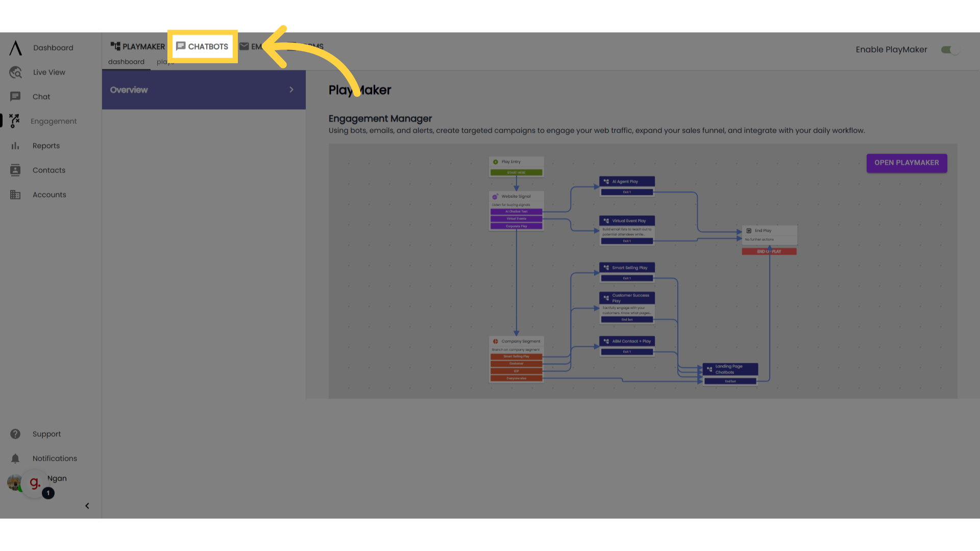The height and width of the screenshot is (551, 980).
Task: Click the Reports sidebar icon
Action: click(x=15, y=145)
